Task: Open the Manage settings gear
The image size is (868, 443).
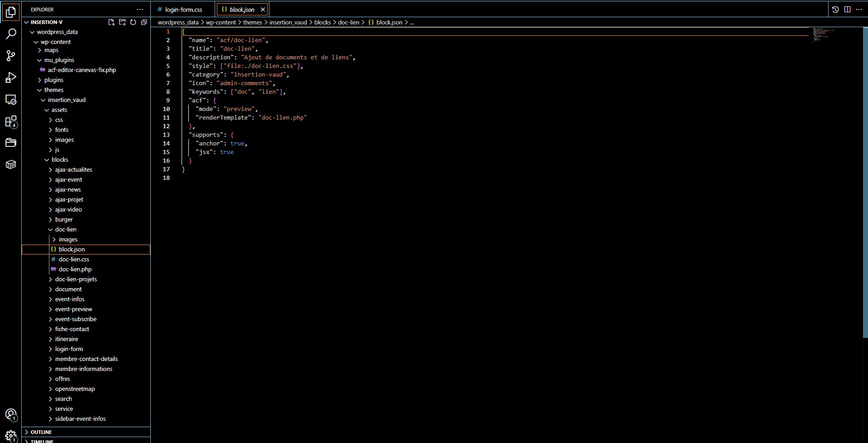Action: [11, 436]
